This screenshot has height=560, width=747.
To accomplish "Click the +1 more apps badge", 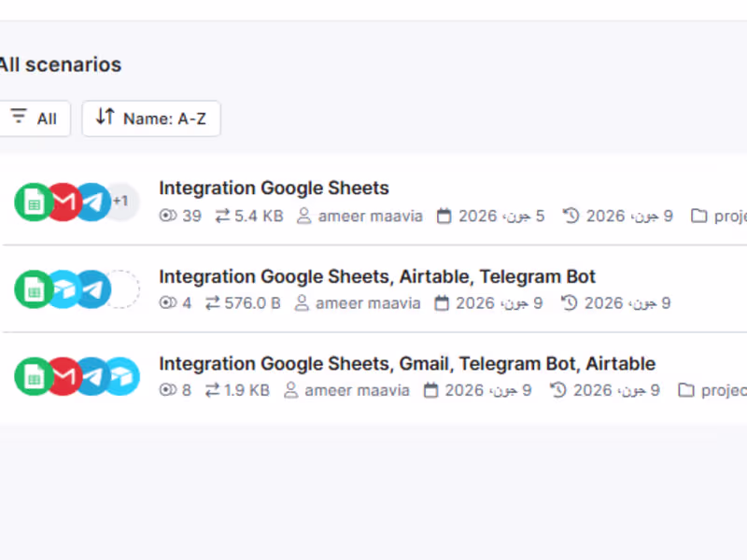I will [121, 201].
